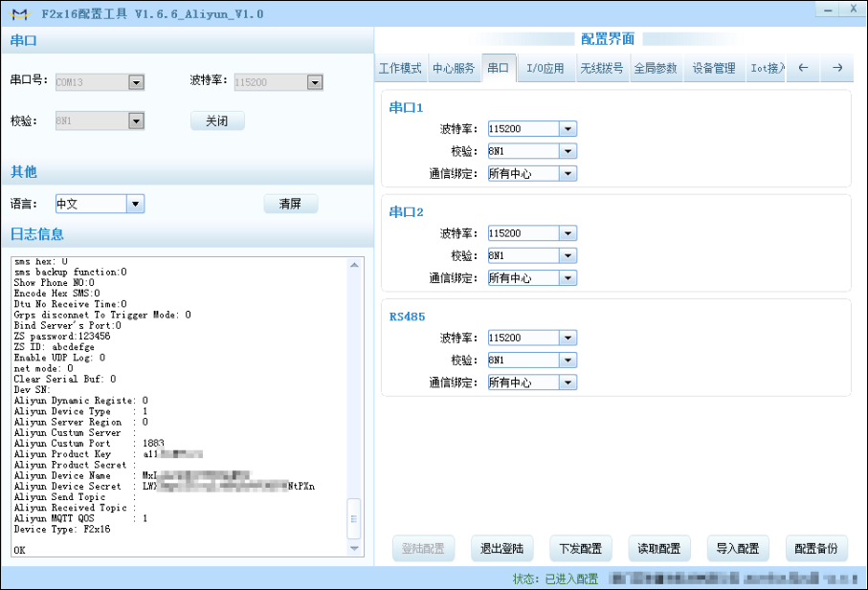Open the 无线拨号 tab

click(602, 68)
